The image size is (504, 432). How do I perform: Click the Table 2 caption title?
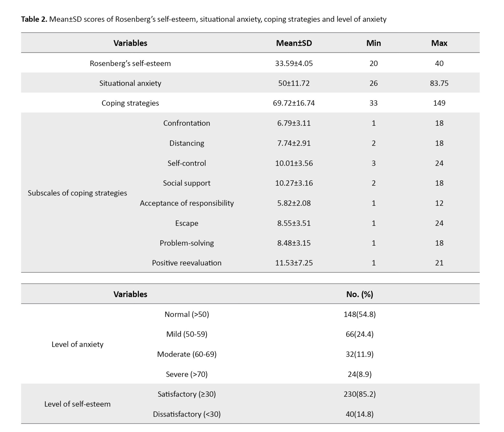(x=203, y=19)
